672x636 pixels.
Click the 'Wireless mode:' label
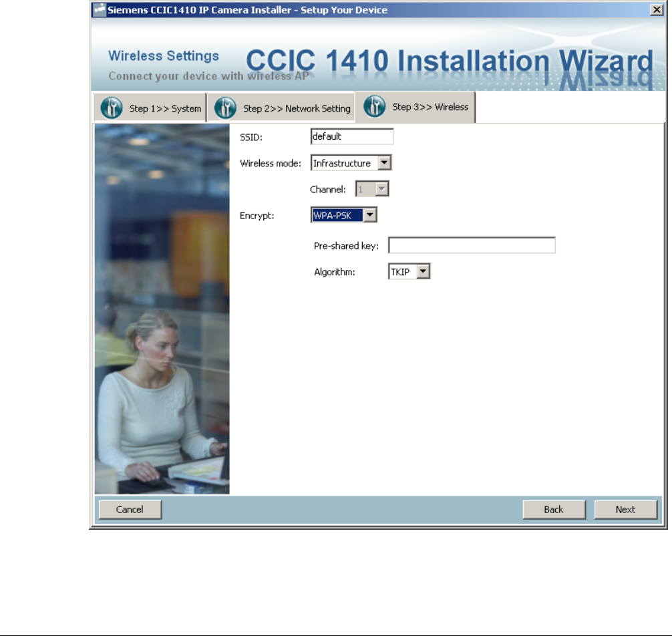point(271,163)
